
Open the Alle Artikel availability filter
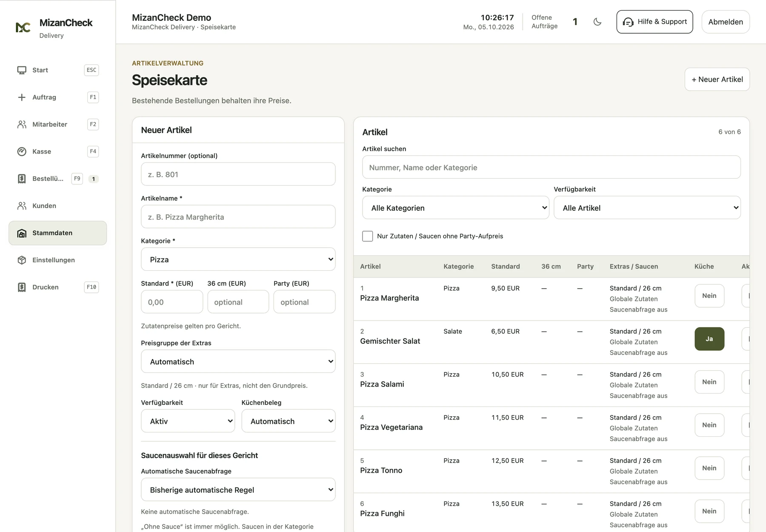(x=647, y=208)
